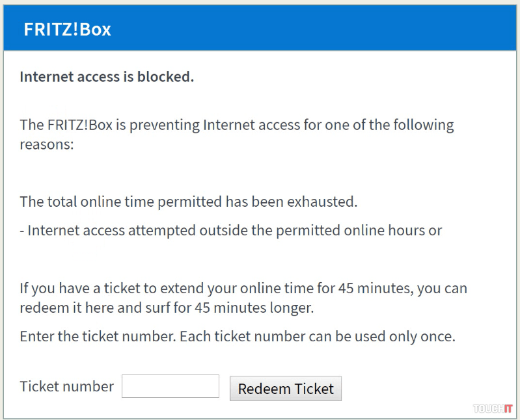
Task: Click the 'outside the permitted online hours' line
Action: [x=231, y=230]
